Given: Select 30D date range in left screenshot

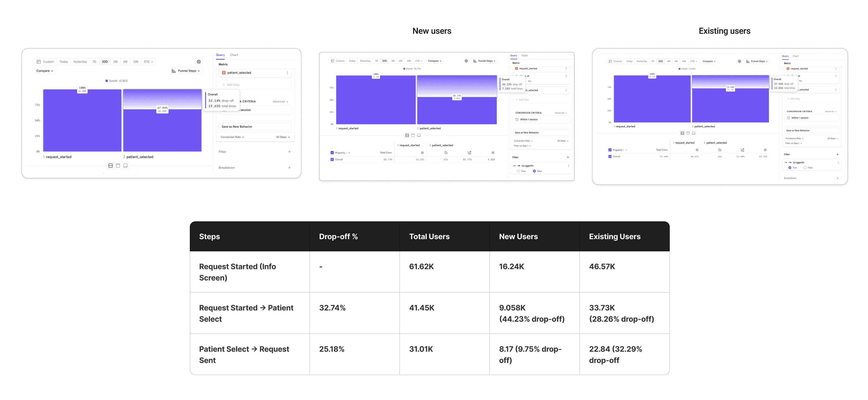Looking at the screenshot, I should [x=105, y=62].
